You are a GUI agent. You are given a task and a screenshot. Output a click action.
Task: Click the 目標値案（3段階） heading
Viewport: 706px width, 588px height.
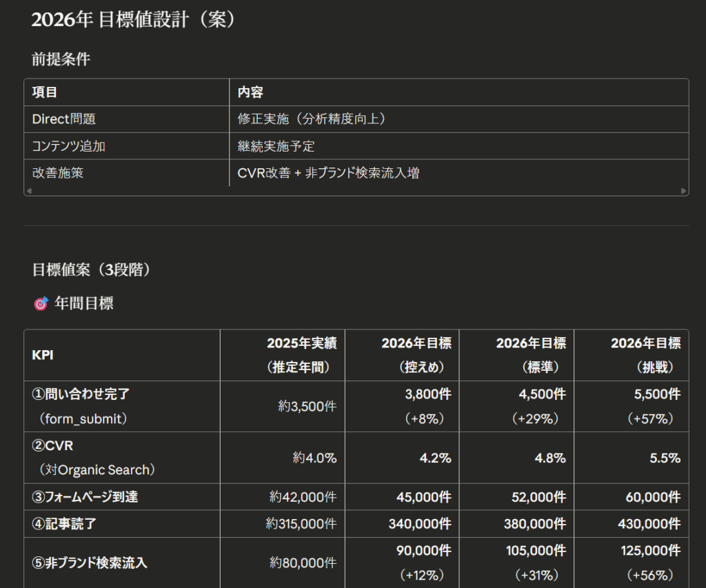[92, 270]
